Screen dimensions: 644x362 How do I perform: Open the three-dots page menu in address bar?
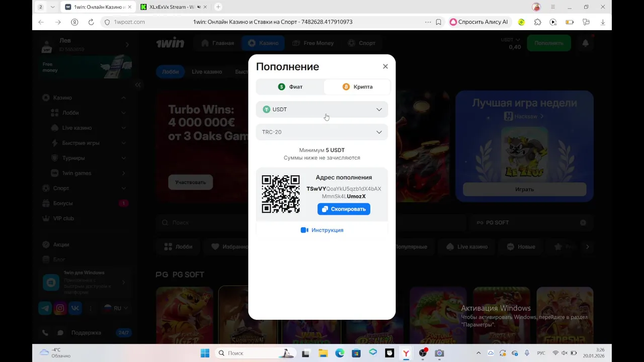428,22
